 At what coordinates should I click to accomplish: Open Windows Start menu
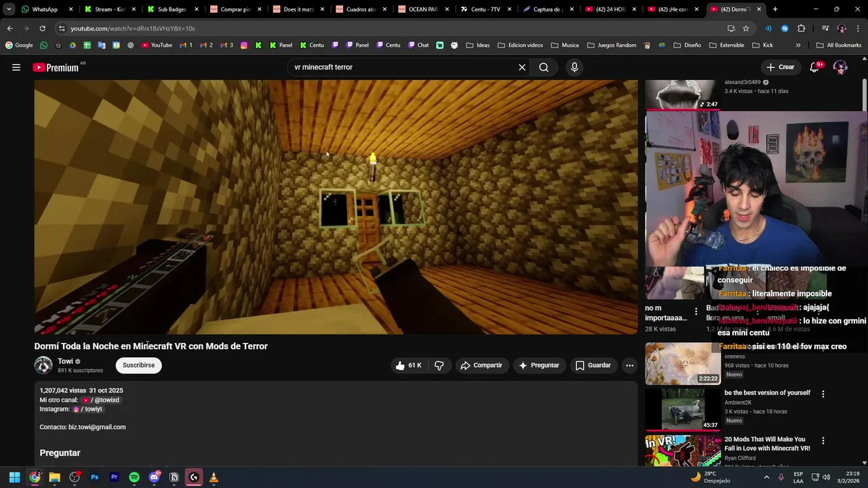click(14, 477)
